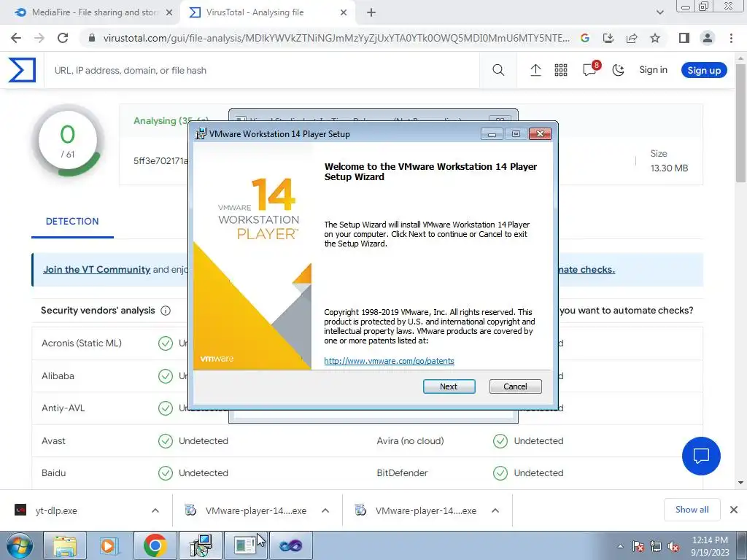Click Join the VT Community link
This screenshot has width=747, height=560.
[97, 270]
